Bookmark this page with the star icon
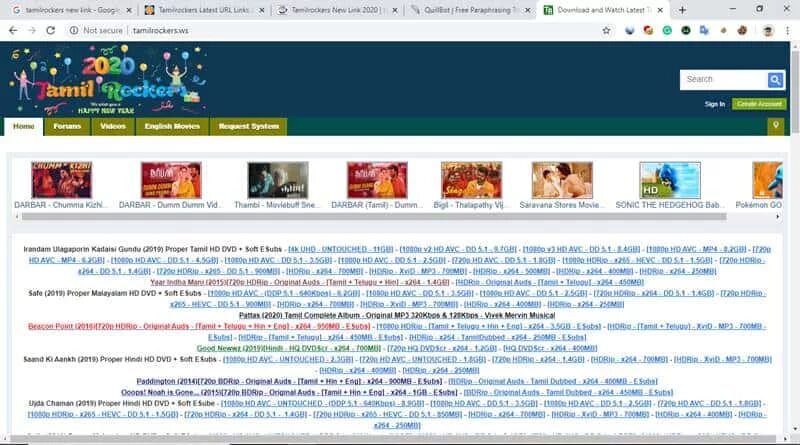Image resolution: width=800 pixels, height=445 pixels. coord(606,31)
